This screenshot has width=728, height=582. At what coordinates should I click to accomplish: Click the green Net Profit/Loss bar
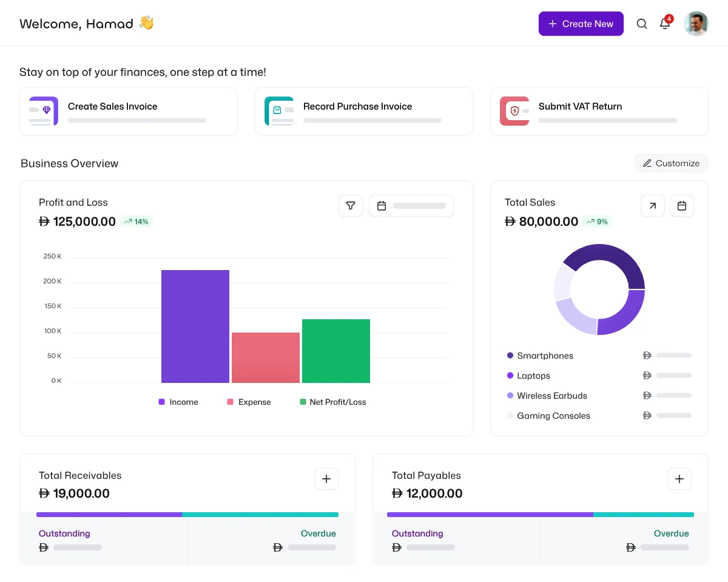pyautogui.click(x=336, y=351)
